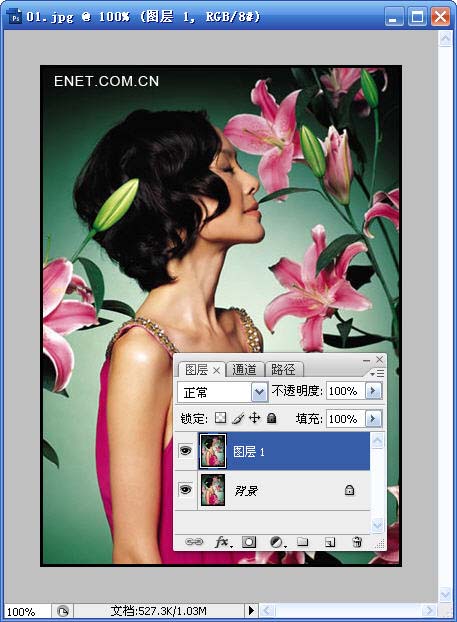
Task: Open the status bar info arrow menu
Action: 251,610
